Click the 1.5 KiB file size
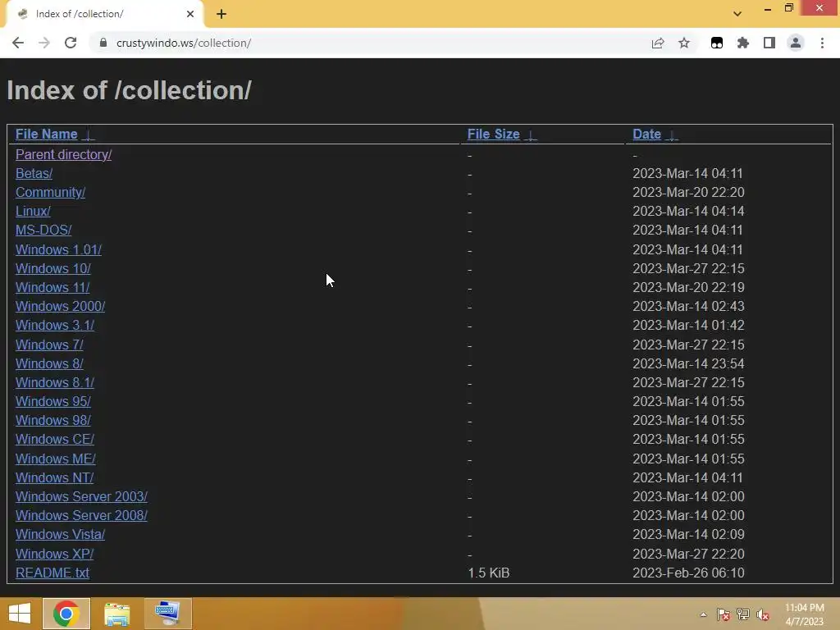The height and width of the screenshot is (630, 840). (x=489, y=573)
